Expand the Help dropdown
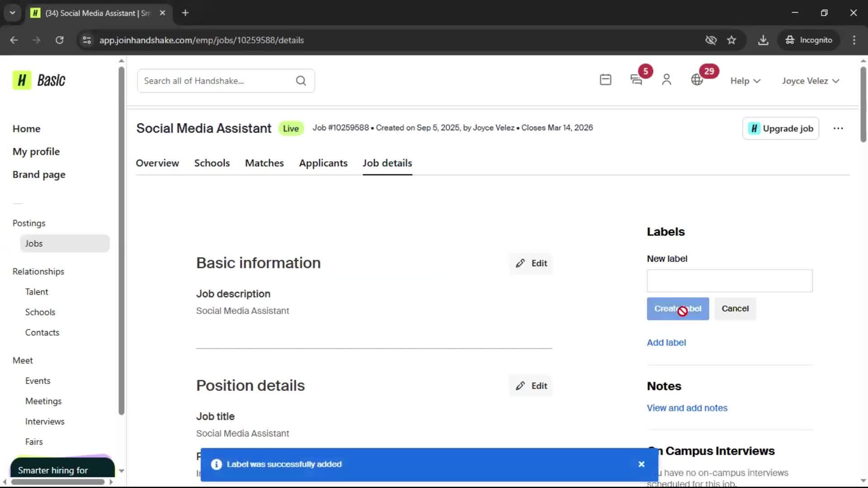 pyautogui.click(x=745, y=81)
